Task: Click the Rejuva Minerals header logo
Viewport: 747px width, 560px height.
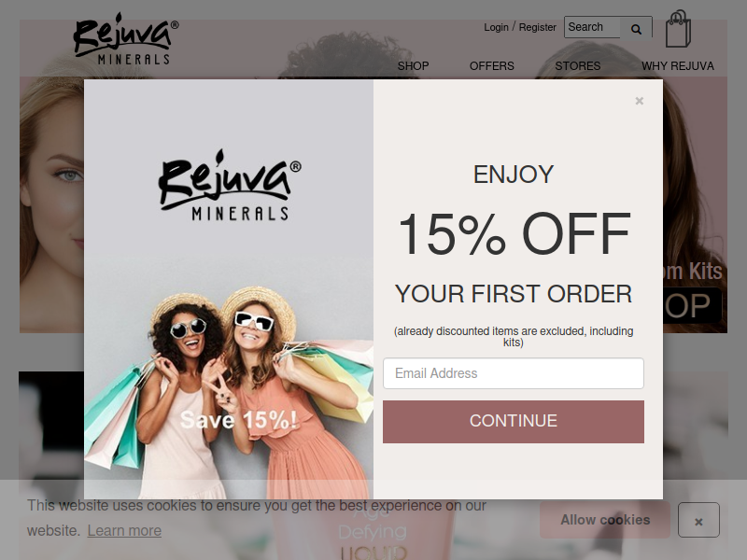Action: [126, 39]
